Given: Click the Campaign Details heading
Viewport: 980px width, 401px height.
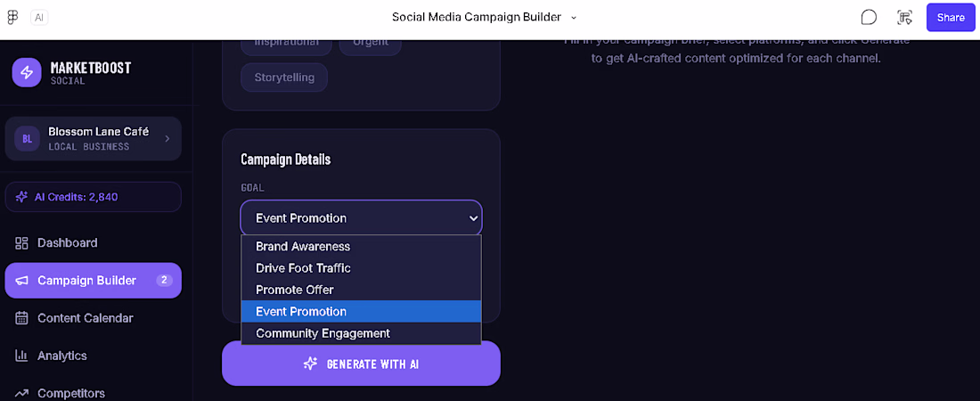Looking at the screenshot, I should coord(286,159).
